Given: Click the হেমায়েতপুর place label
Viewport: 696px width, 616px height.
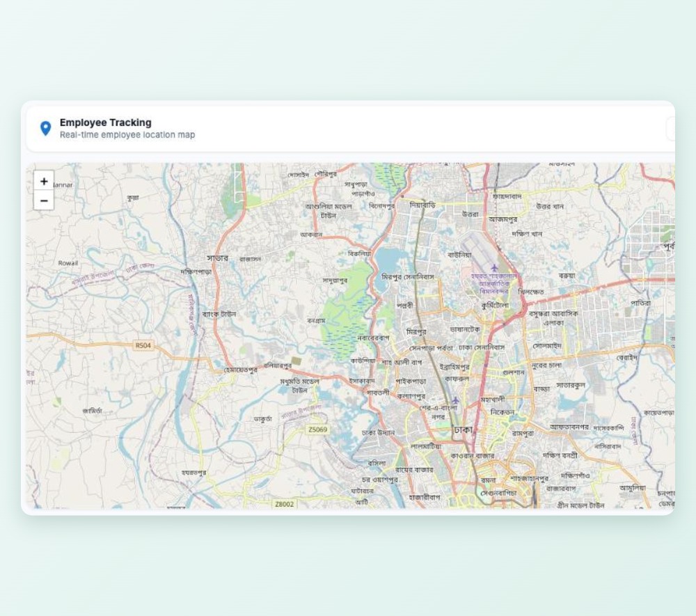Looking at the screenshot, I should click(241, 369).
